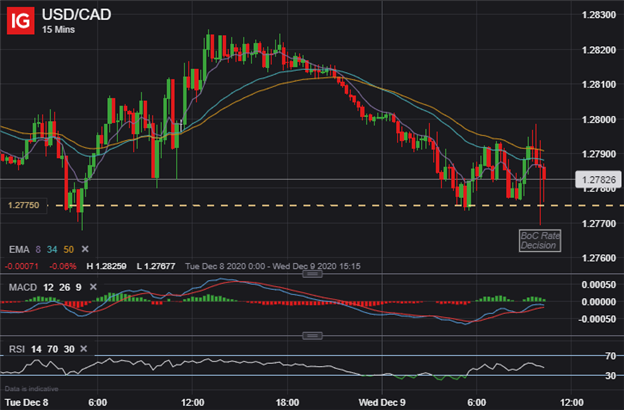Click the 1.28300 price axis label
The width and height of the screenshot is (624, 410).
point(599,15)
